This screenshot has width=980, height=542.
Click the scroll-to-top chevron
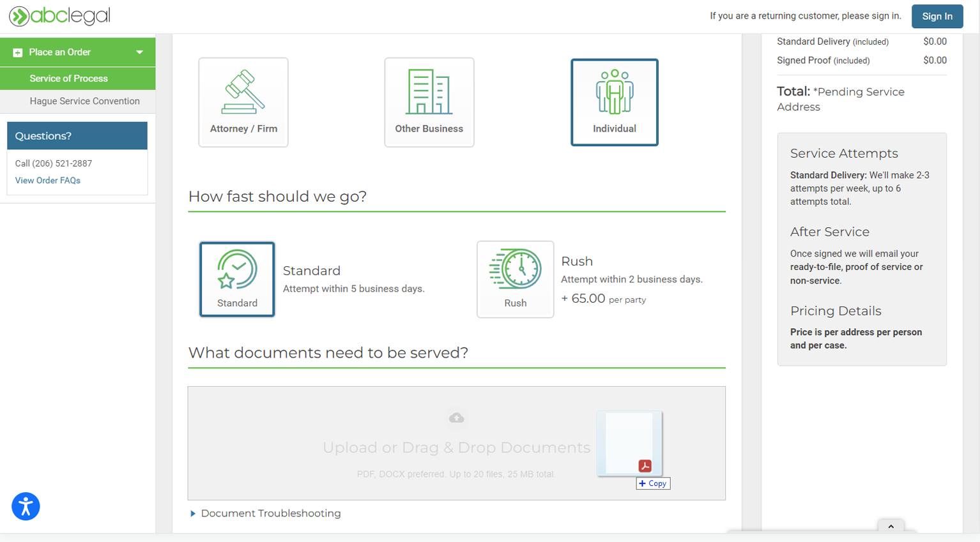tap(892, 526)
